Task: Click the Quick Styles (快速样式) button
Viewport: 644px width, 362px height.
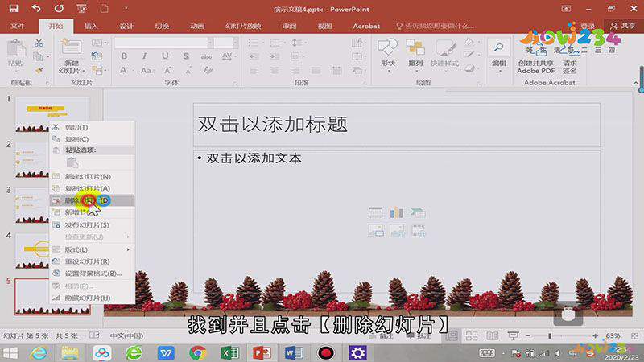Action: point(444,53)
